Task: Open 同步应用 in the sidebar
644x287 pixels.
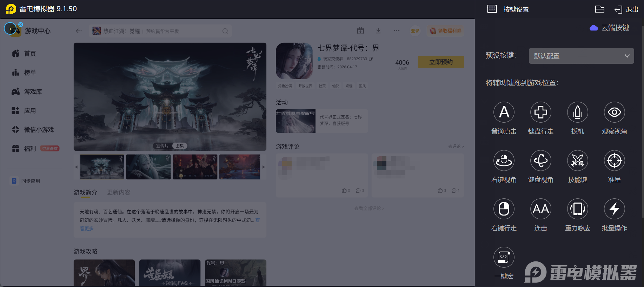Action: (26, 181)
